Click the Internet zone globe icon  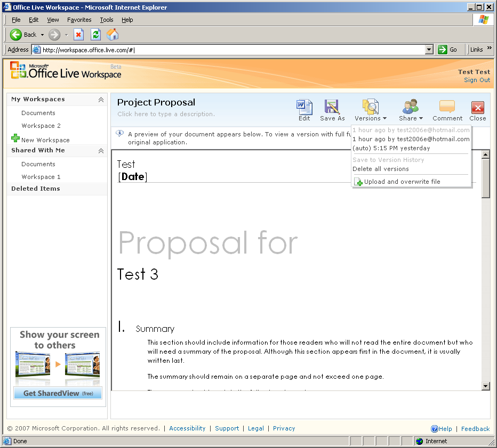tap(419, 441)
